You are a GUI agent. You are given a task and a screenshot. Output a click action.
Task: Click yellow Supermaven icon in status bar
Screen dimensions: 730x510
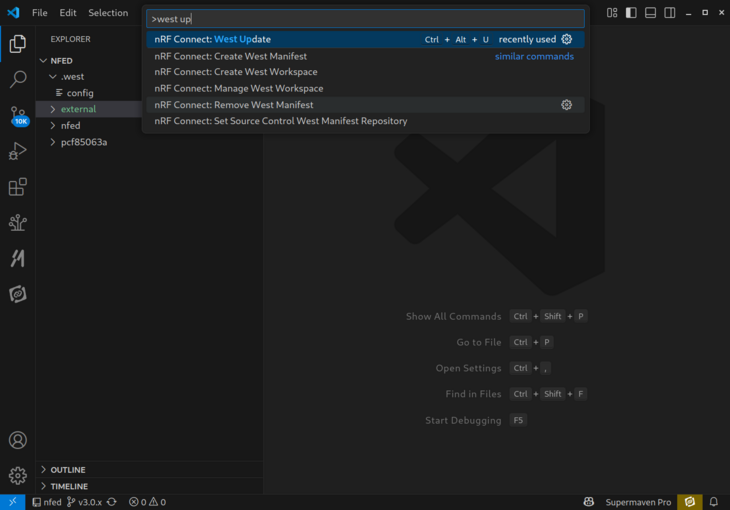click(689, 502)
